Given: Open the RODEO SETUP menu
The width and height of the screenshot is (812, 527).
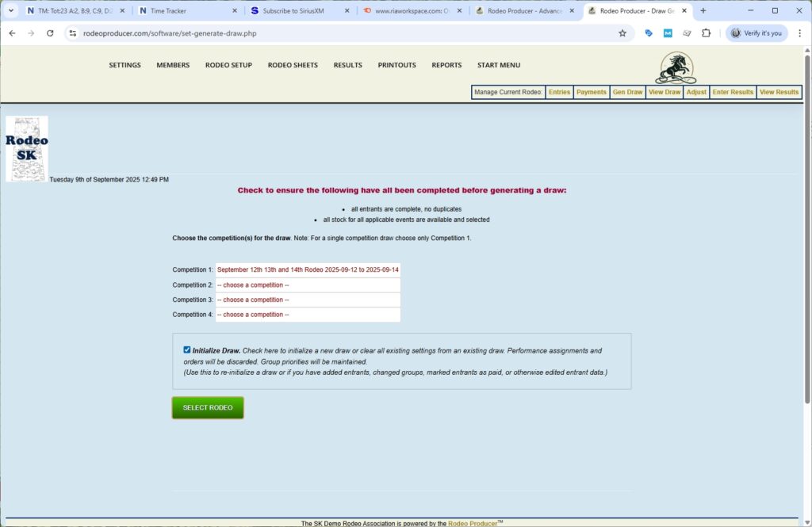Looking at the screenshot, I should (228, 65).
